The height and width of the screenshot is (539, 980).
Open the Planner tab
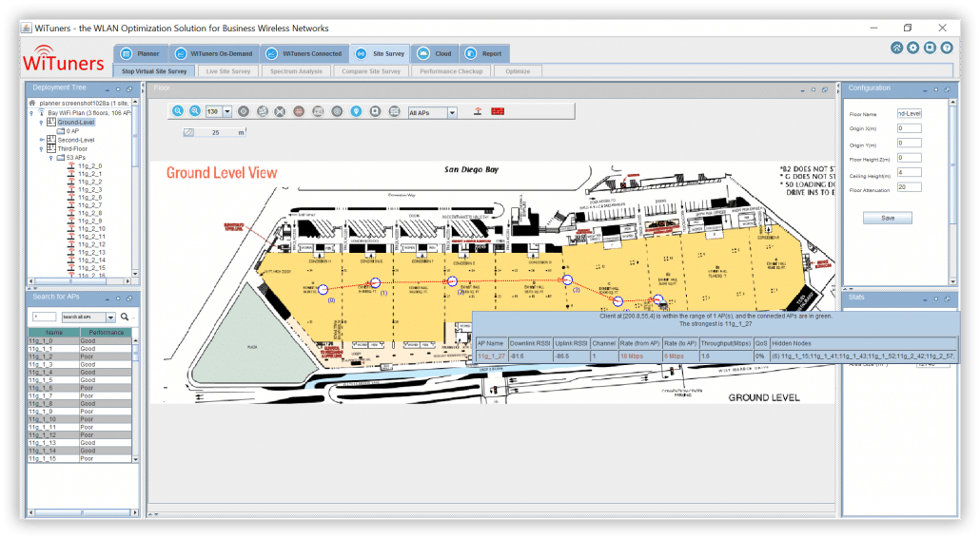(141, 54)
